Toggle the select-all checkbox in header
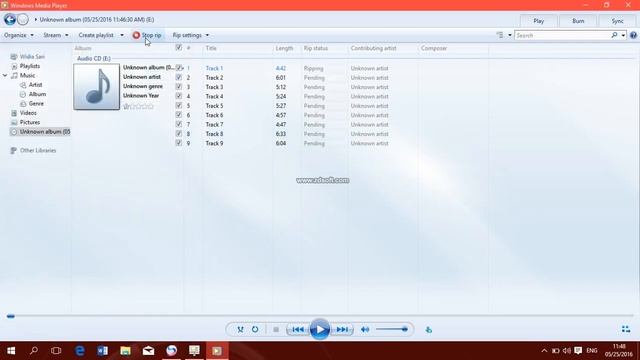The width and height of the screenshot is (640, 360). pyautogui.click(x=178, y=47)
